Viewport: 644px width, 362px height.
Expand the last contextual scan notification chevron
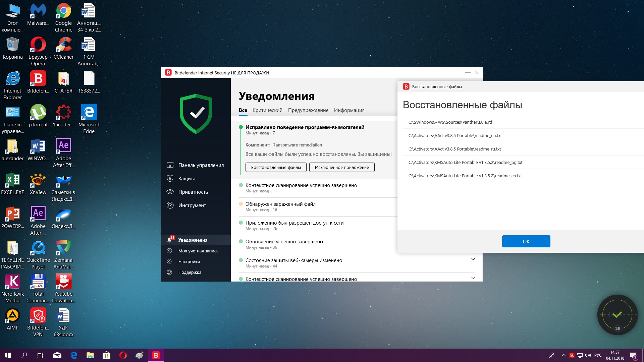[x=473, y=278]
